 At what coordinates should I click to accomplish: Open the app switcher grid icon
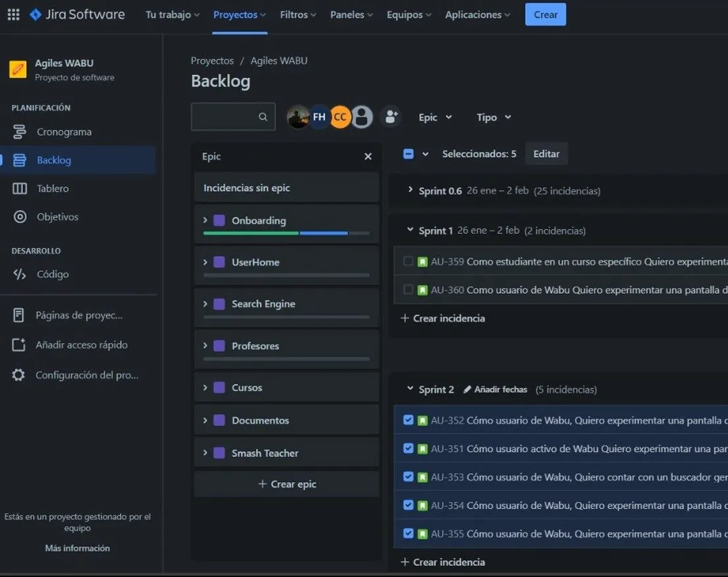(x=13, y=14)
